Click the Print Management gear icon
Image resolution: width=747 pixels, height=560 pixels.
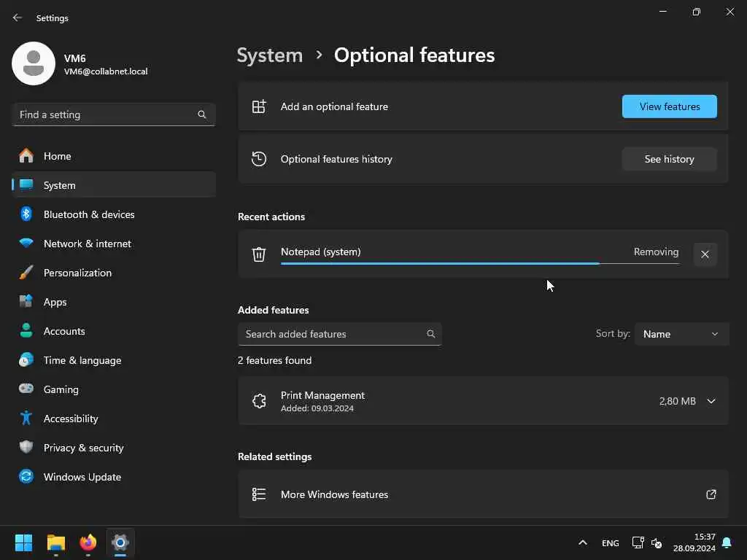pyautogui.click(x=259, y=401)
